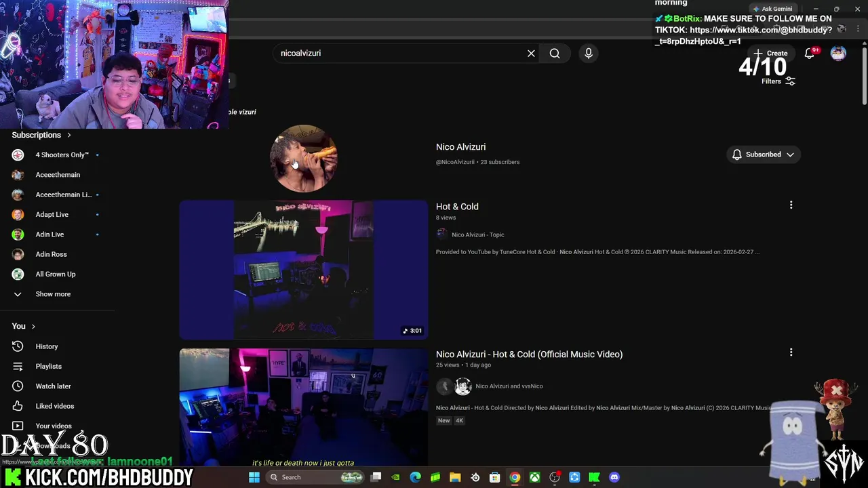
Task: Open the Adin Live subscription
Action: coord(57,235)
